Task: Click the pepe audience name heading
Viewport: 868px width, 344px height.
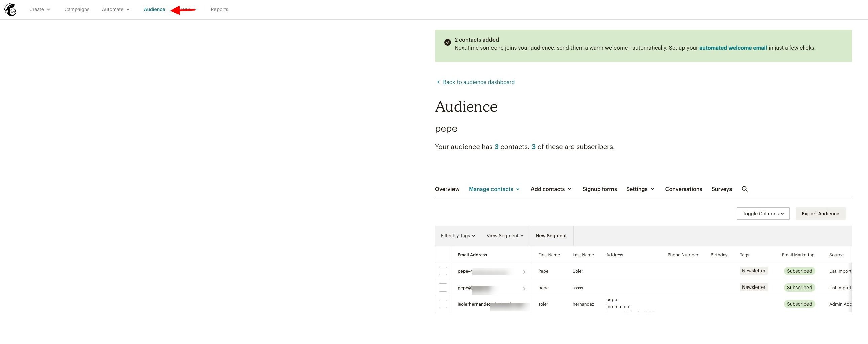Action: pyautogui.click(x=446, y=129)
